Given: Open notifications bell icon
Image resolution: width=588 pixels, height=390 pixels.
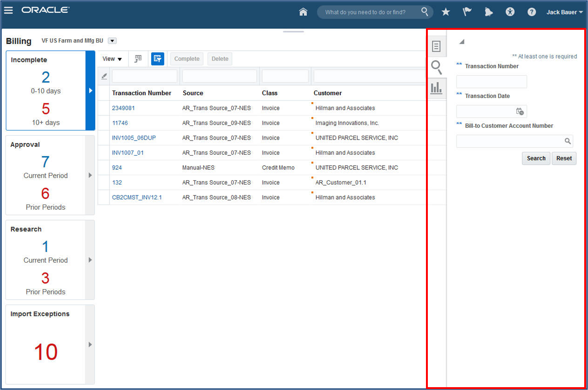Looking at the screenshot, I should click(488, 12).
